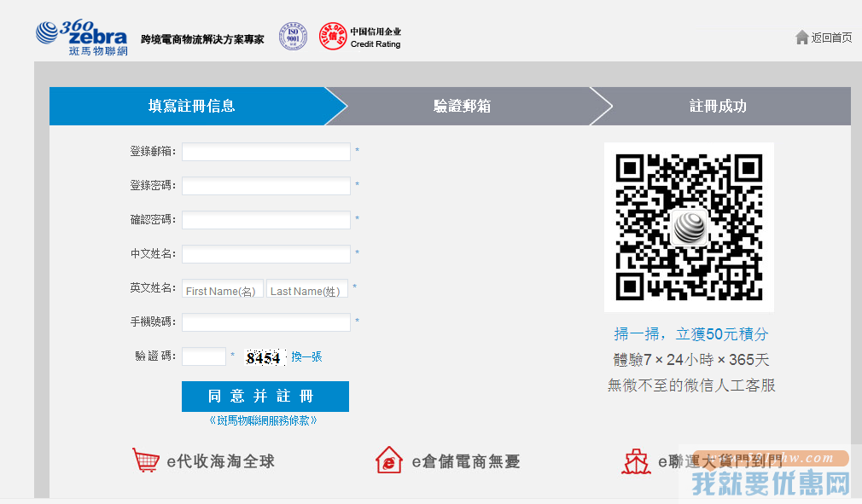This screenshot has height=504, width=862.
Task: Select the 驗證郵箱 step tab
Action: point(462,106)
